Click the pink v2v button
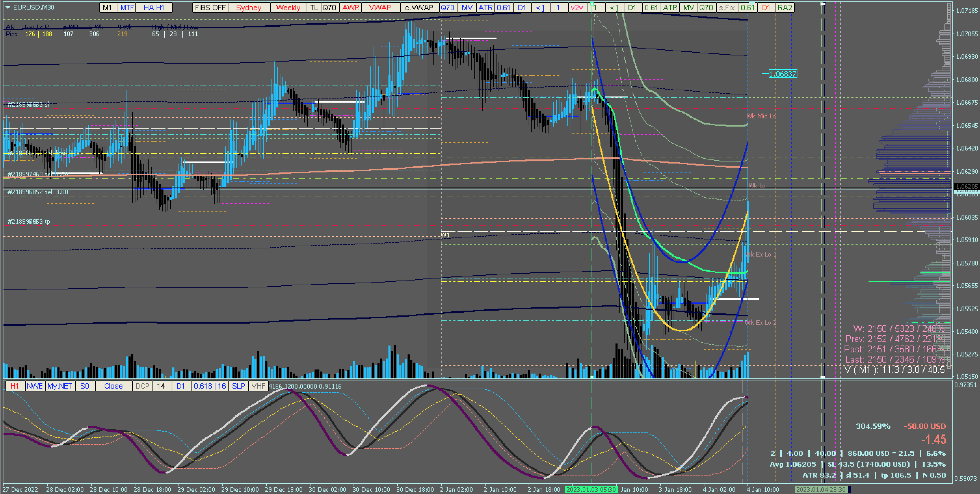The image size is (980, 494). (577, 8)
